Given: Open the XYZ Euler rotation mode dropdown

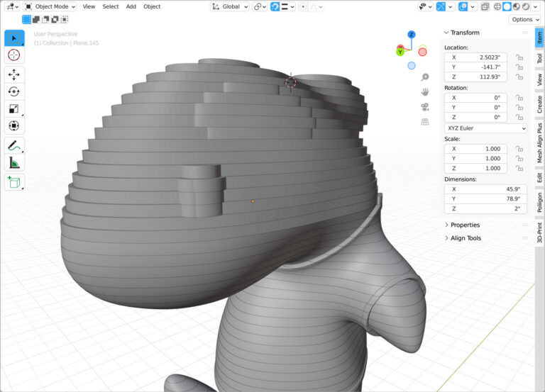Looking at the screenshot, I should pos(485,128).
